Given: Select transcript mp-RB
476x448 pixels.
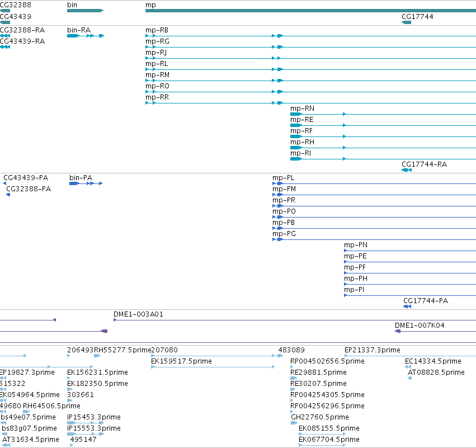Looking at the screenshot, I should point(157,30).
